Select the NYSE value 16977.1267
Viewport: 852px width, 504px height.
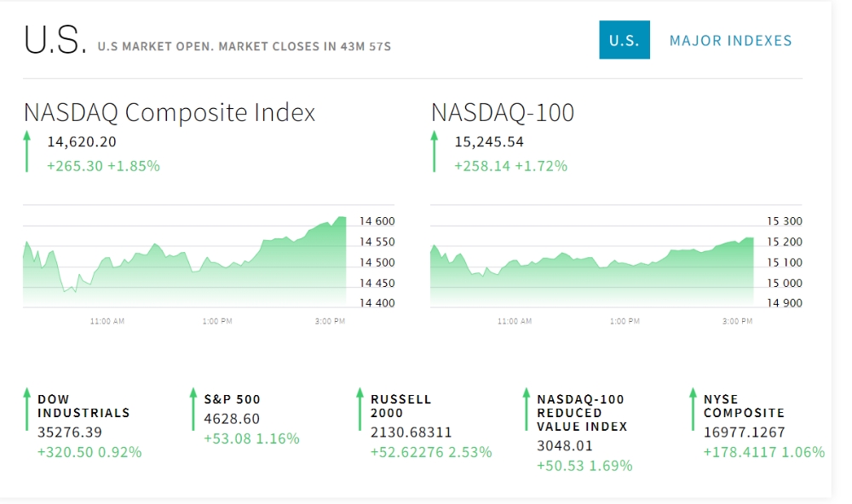point(745,432)
